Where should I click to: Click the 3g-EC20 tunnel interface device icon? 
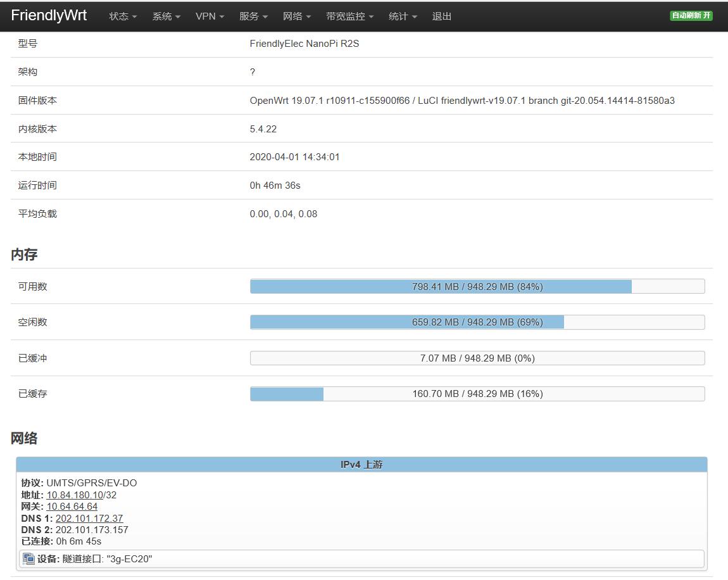click(x=28, y=559)
